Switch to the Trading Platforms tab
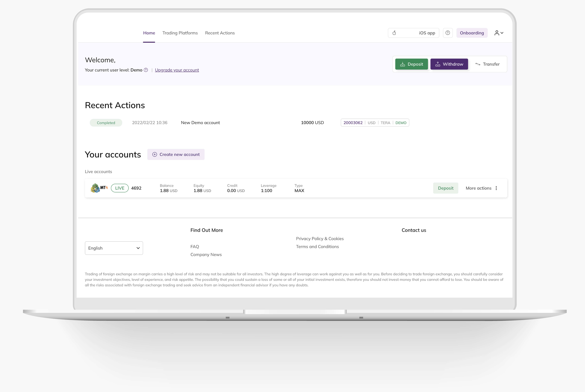 [180, 33]
